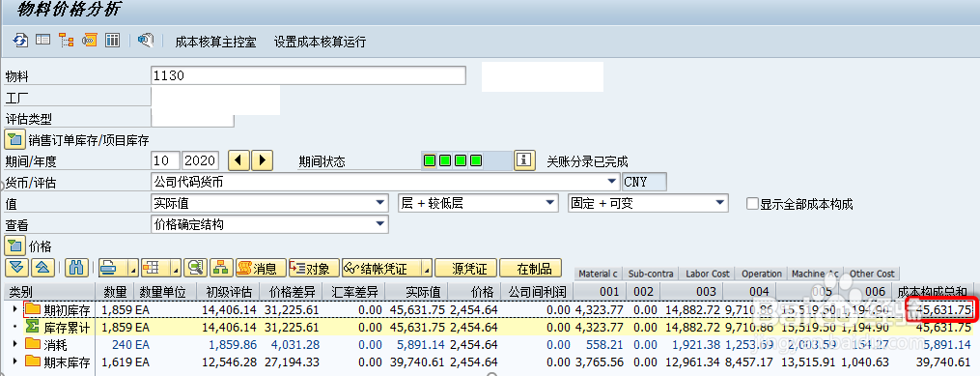Click the 期初库存 folder icon
The width and height of the screenshot is (980, 376).
[32, 309]
